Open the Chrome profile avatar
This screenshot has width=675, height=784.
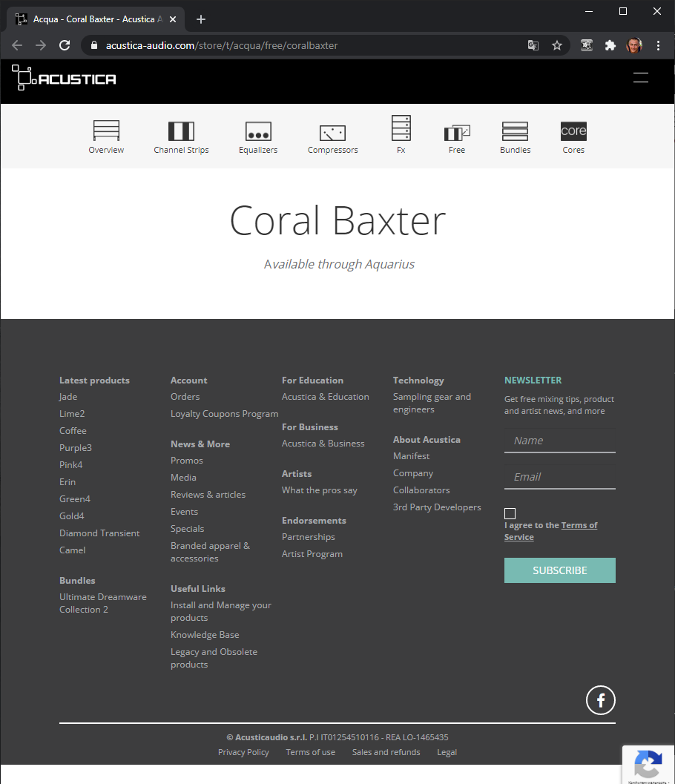[634, 45]
